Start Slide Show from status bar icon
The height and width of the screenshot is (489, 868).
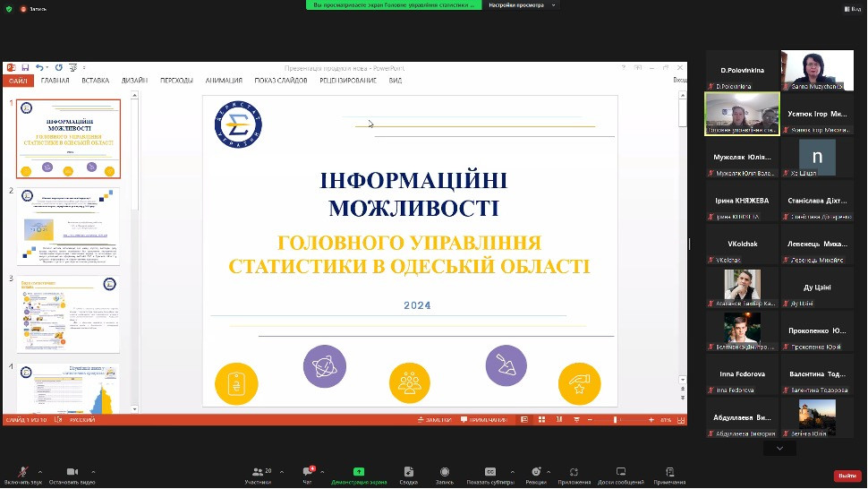pos(577,420)
